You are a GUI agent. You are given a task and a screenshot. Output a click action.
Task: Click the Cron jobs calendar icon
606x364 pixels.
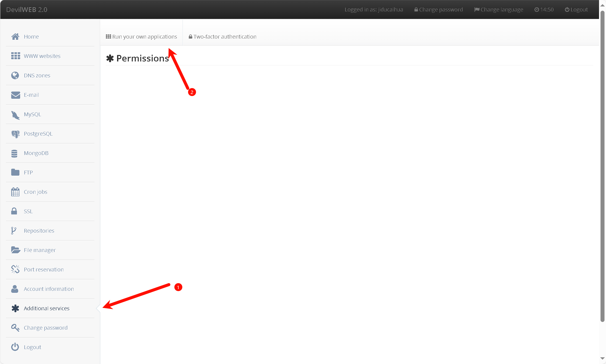15,192
